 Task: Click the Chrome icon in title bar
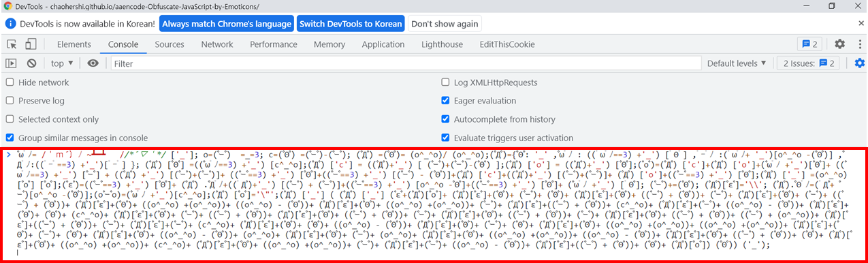coord(7,5)
